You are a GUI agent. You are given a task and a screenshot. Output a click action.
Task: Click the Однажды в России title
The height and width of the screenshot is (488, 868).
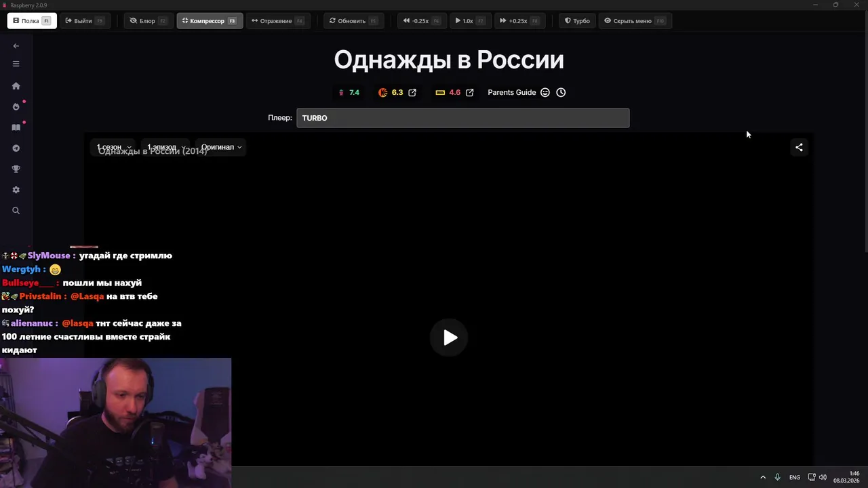[x=449, y=60]
